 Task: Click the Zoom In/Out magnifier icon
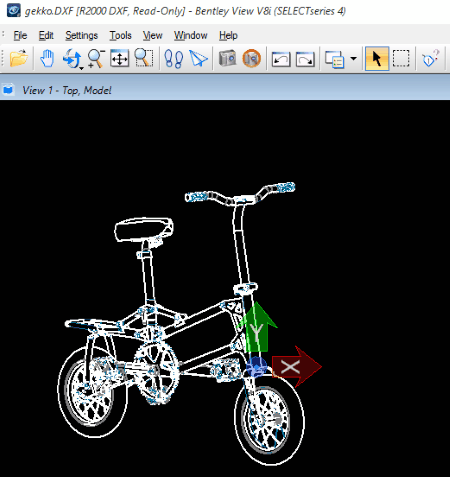pos(96,59)
